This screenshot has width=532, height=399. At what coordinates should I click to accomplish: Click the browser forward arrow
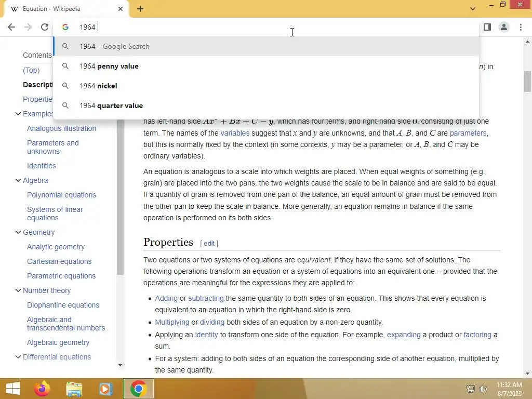(x=28, y=27)
